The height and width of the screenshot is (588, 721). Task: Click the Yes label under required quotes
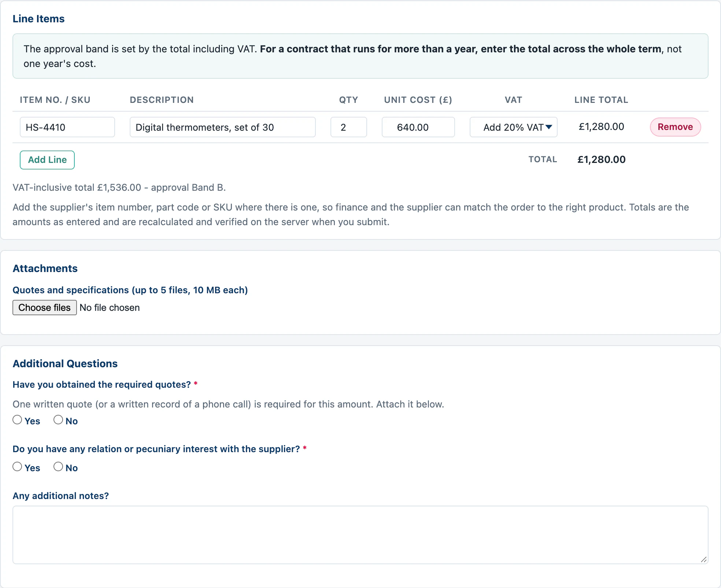pyautogui.click(x=32, y=421)
